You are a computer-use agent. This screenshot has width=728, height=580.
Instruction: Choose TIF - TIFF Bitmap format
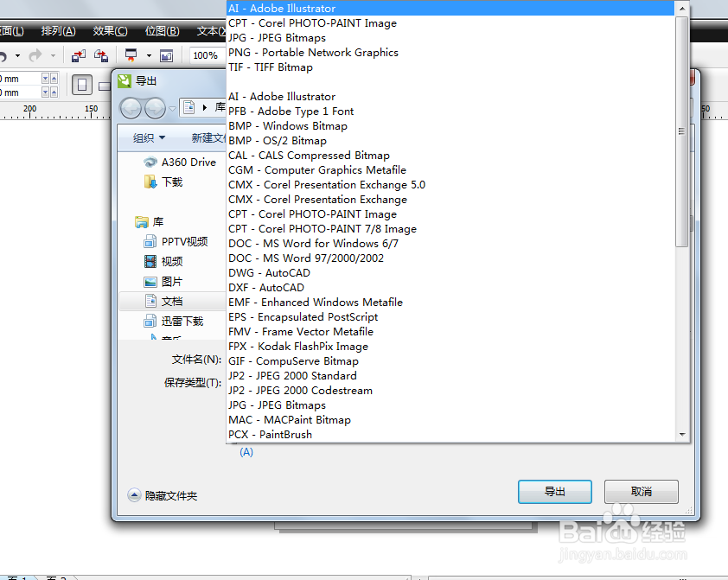(x=450, y=67)
